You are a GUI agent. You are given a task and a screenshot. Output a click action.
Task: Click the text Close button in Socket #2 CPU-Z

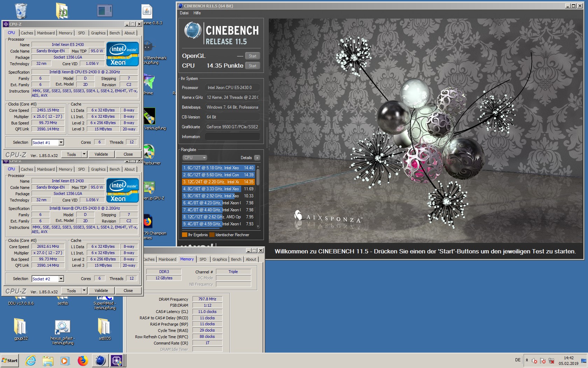click(128, 291)
